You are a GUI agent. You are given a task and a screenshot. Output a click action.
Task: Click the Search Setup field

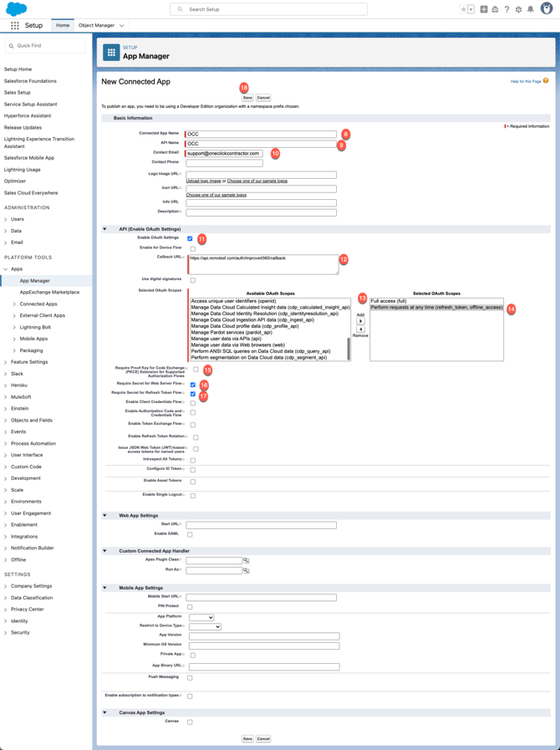pos(268,9)
